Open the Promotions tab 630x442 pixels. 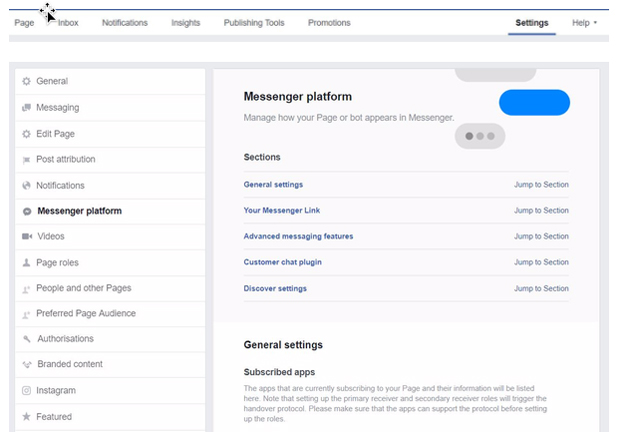329,23
